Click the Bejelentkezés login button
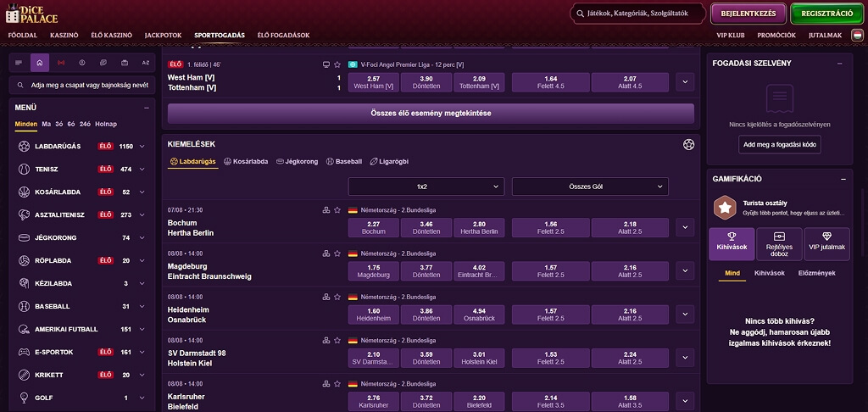Screen dimensions: 868x412 tap(748, 14)
